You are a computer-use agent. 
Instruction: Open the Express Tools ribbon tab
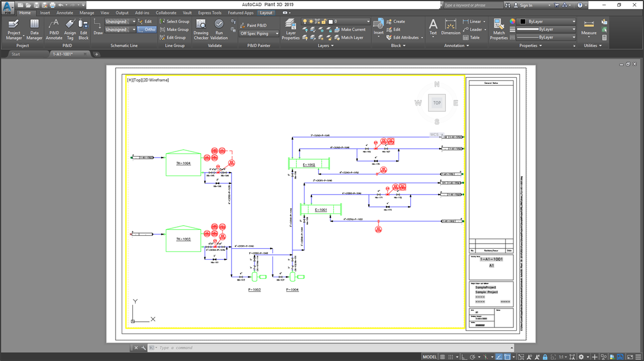click(209, 12)
